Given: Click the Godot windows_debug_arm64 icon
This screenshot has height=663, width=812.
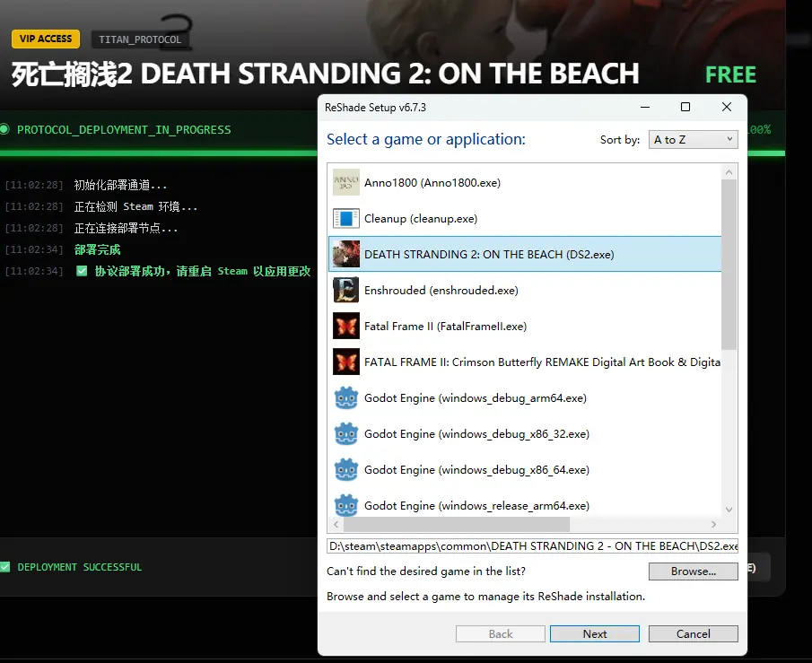Looking at the screenshot, I should pos(346,398).
